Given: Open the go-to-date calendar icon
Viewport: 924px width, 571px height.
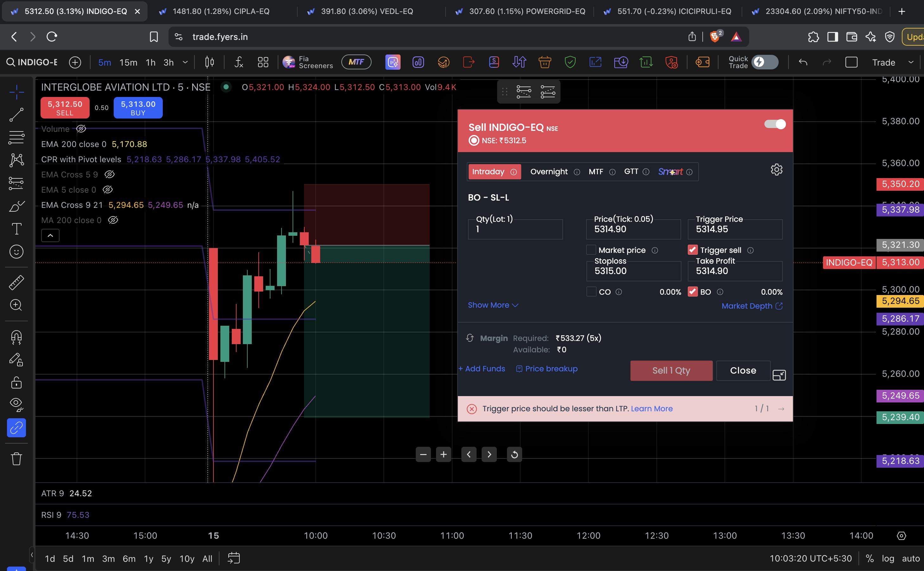Looking at the screenshot, I should 234,558.
